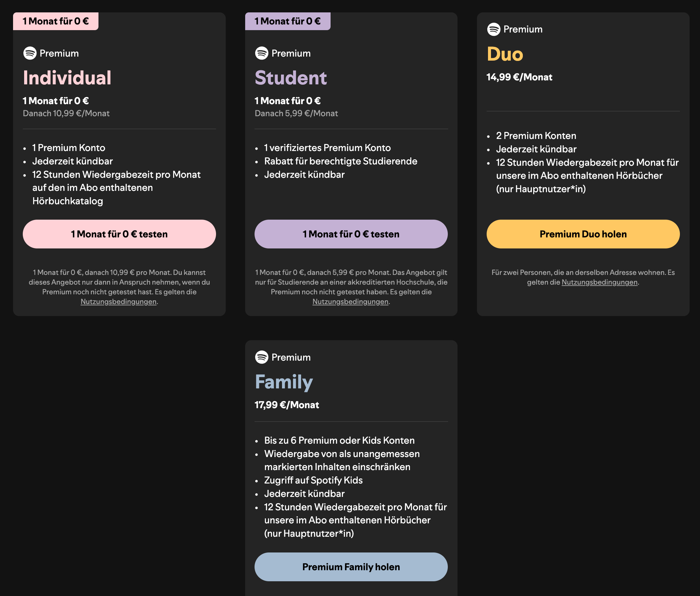Viewport: 700px width, 596px height.
Task: Select the Duo plan heading
Action: (505, 54)
